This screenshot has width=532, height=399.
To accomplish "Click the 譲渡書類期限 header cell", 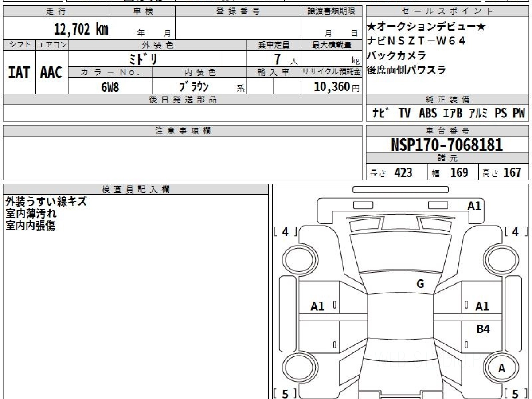I will tap(331, 12).
